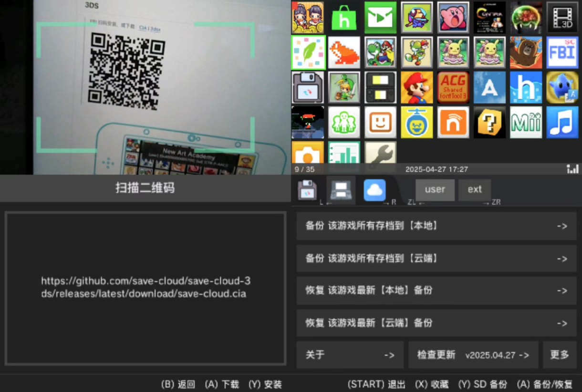Open 备份 该游戏所有存档到【本地】
Image resolution: width=582 pixels, height=392 pixels.
click(x=436, y=226)
